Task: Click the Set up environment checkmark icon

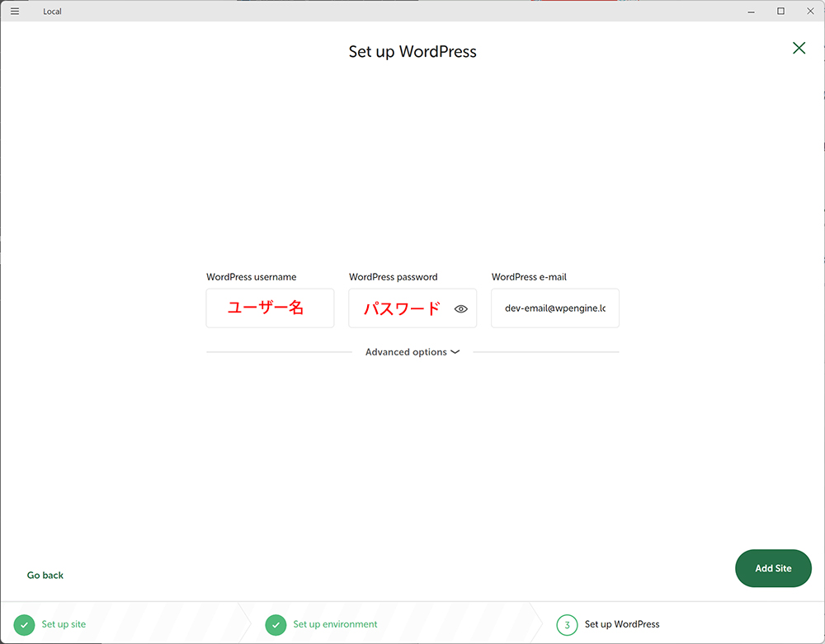Action: (x=276, y=625)
